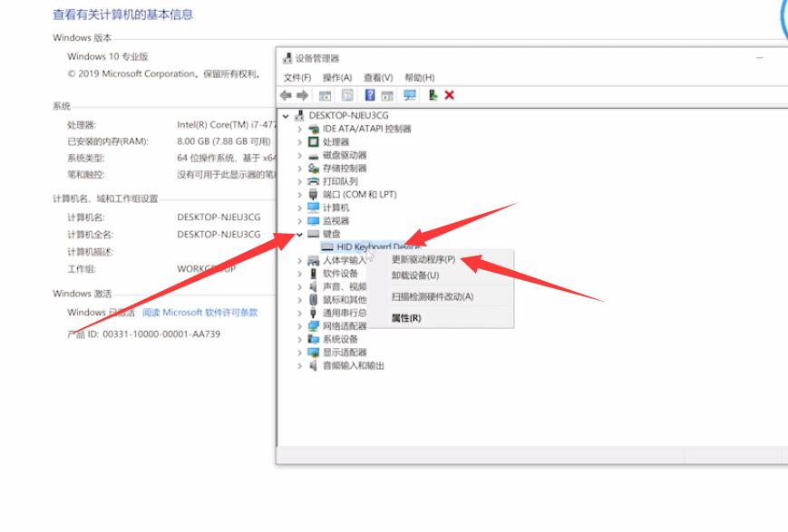788x532 pixels.
Task: Click the speaker icon beside 声音、视频
Action: click(x=313, y=286)
